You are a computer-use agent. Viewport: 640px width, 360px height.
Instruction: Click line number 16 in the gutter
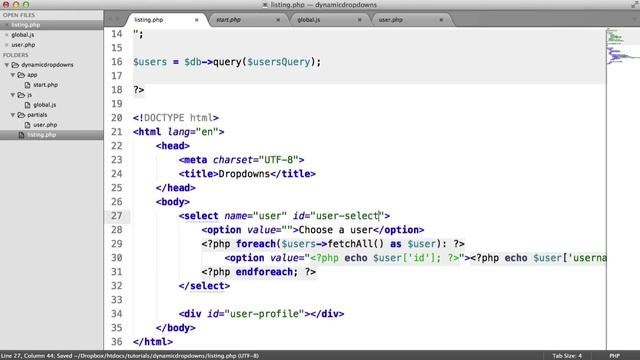(117, 62)
